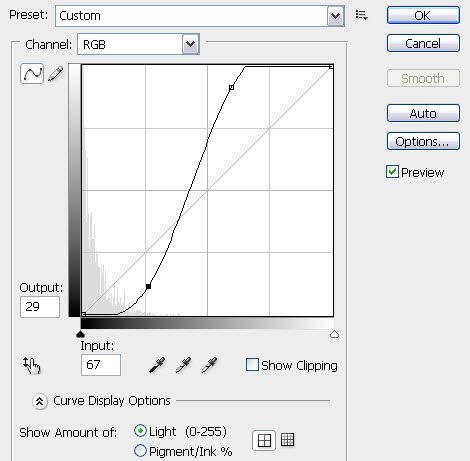Select the filled lower curve control point
This screenshot has height=461, width=470.
(x=148, y=286)
